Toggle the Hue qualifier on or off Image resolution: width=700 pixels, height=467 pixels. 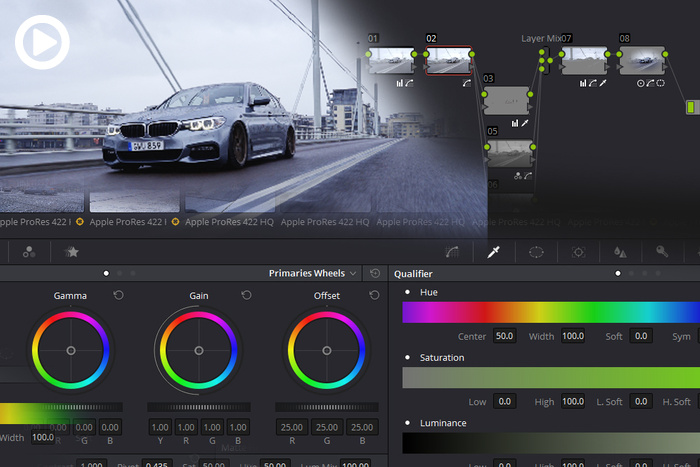pos(407,292)
